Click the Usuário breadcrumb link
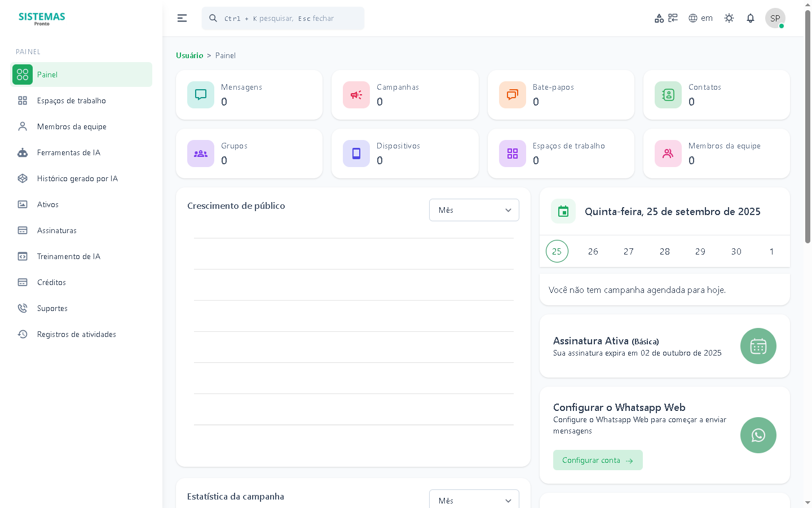812x508 pixels. [x=189, y=55]
